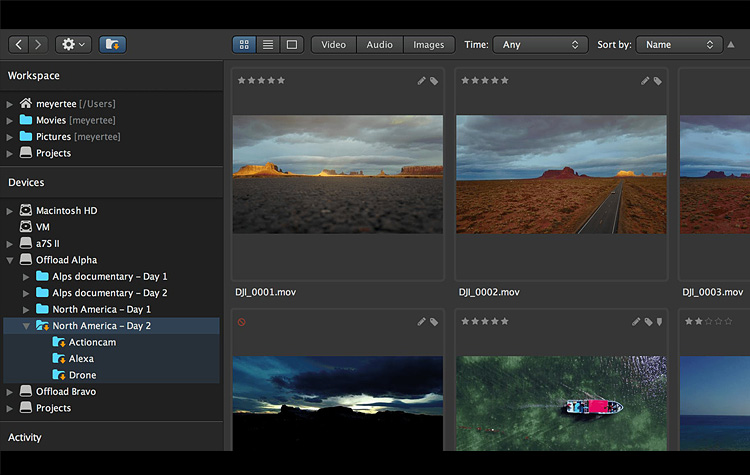Select the Movies folder icon
Screen dimensions: 750x475
pos(26,120)
